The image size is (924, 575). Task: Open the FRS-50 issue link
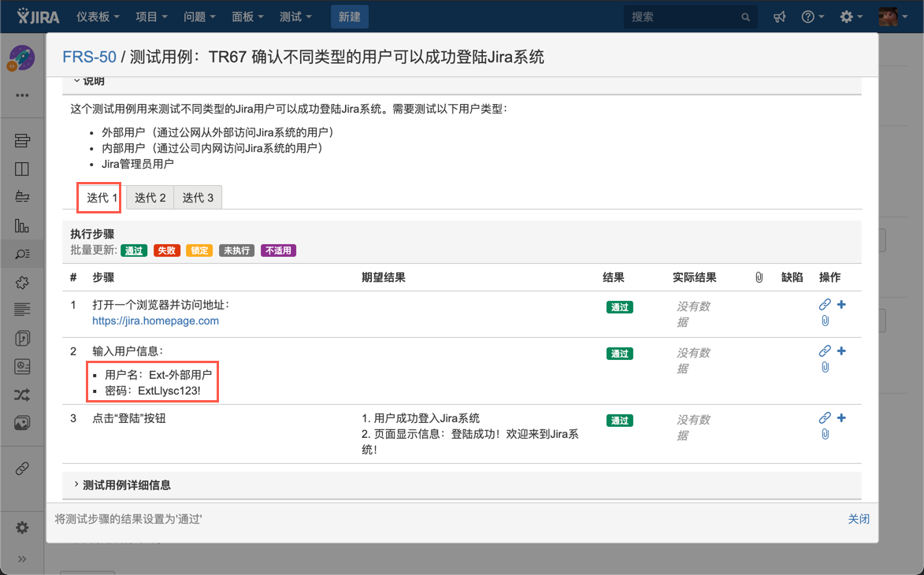pyautogui.click(x=89, y=57)
